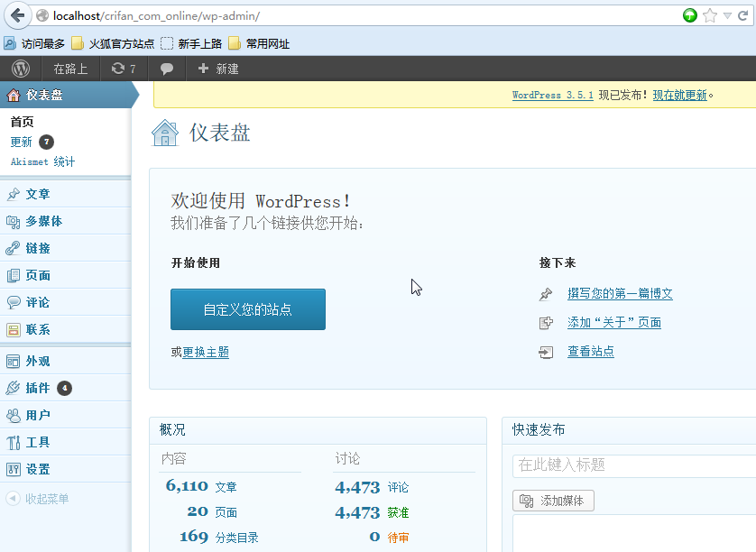Click the pages icon beside 页面
This screenshot has width=756, height=552.
tap(13, 276)
